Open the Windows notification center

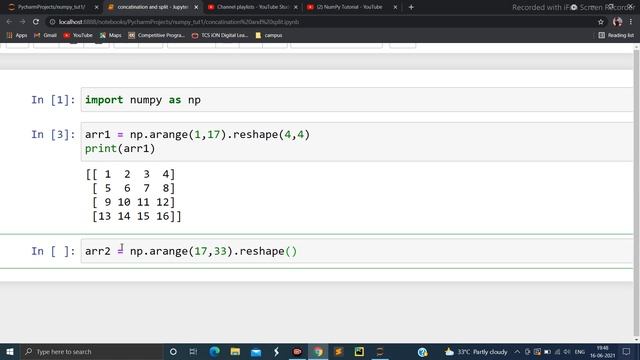[627, 351]
